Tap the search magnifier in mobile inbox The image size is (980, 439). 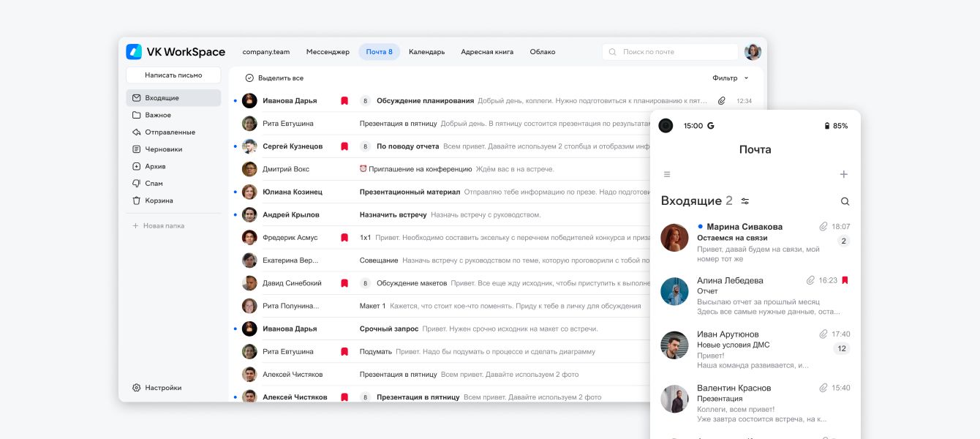tap(845, 201)
